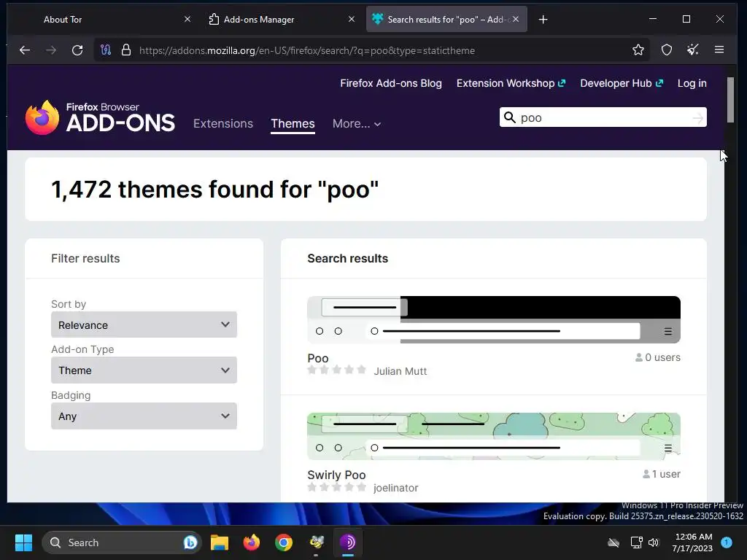Viewport: 747px width, 560px height.
Task: Click the '1,472 themes found' heading
Action: tap(215, 189)
